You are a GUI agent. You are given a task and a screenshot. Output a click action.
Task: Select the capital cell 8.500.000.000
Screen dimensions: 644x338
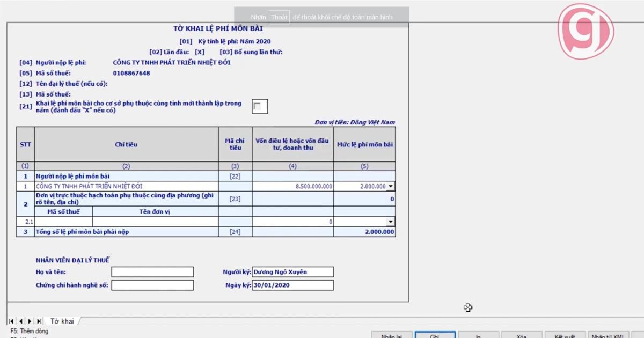[x=293, y=186]
